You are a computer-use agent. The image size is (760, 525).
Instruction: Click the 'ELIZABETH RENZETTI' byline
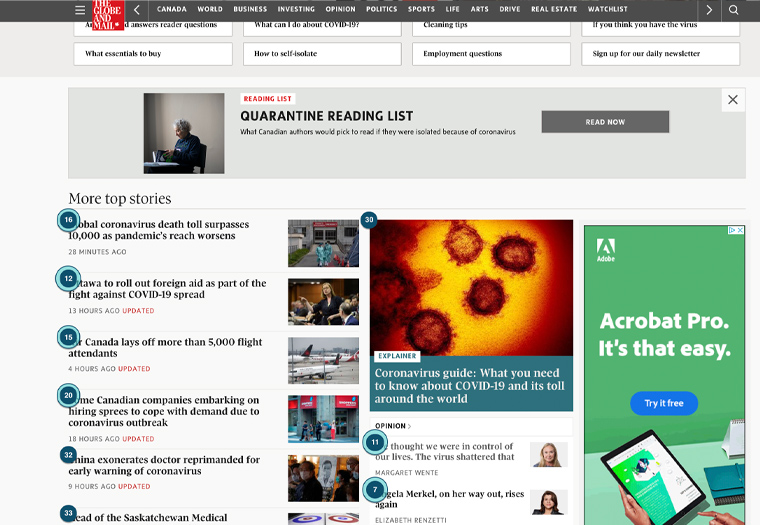(411, 520)
